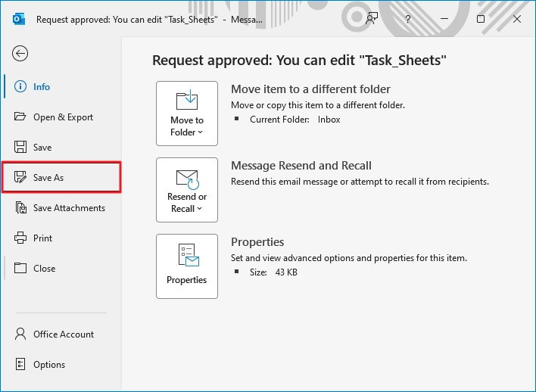The width and height of the screenshot is (536, 392).
Task: Click Save in the sidebar
Action: click(x=61, y=148)
